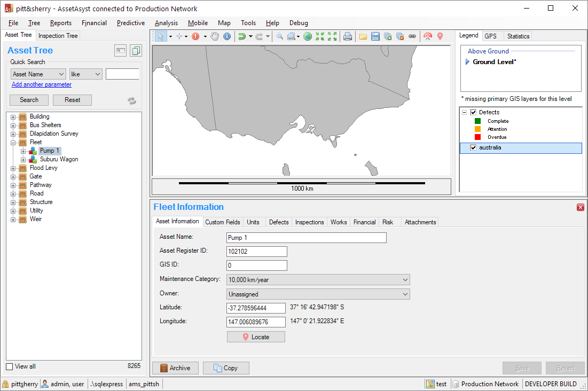This screenshot has height=391, width=588.
Task: Open the Predictive menu
Action: tap(130, 23)
